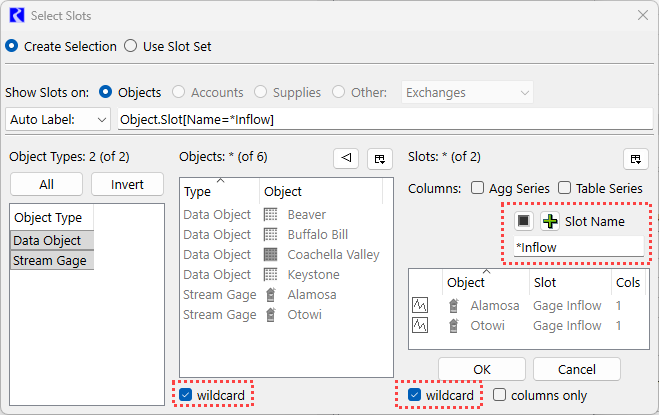Viewport: 659px width, 415px height.
Task: Select Stream Gage in the Object Type list
Action: point(53,260)
